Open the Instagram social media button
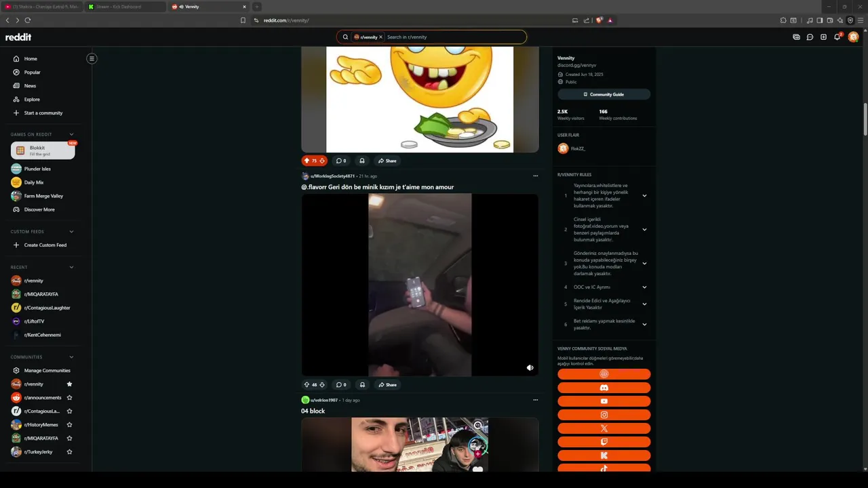This screenshot has height=488, width=868. 604,415
